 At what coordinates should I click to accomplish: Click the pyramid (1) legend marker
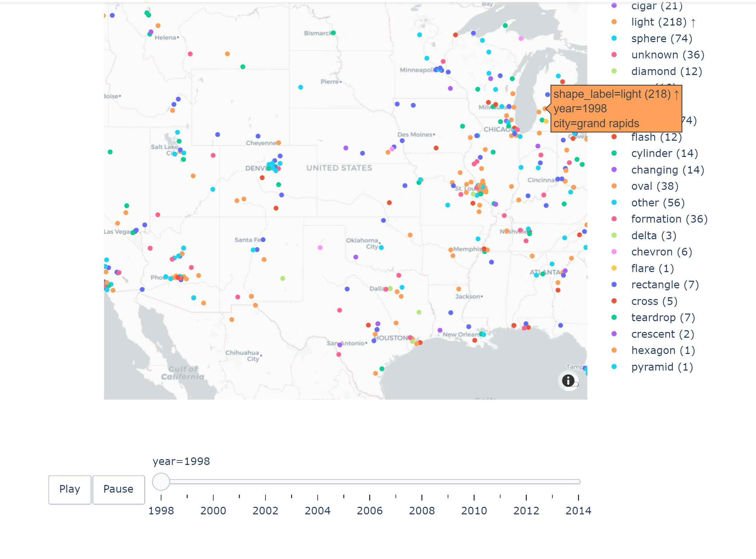click(614, 367)
